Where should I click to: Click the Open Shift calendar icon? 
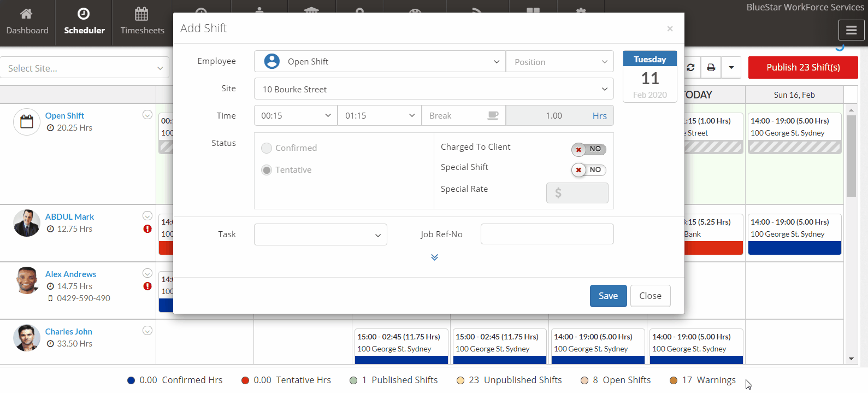click(27, 122)
